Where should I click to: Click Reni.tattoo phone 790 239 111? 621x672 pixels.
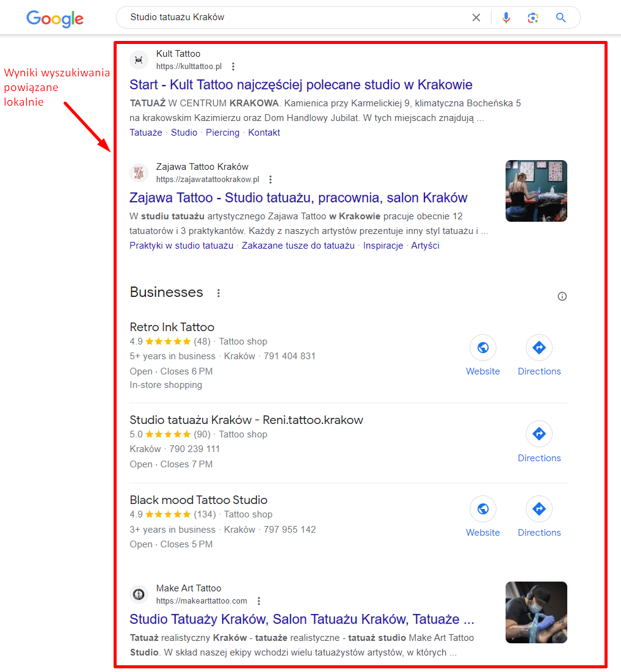pos(194,449)
